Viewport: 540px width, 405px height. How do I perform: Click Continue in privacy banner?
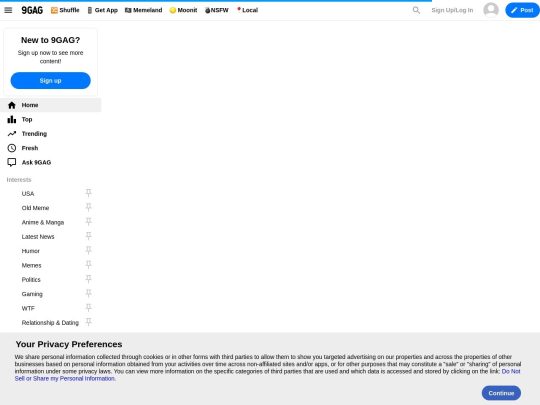501,393
